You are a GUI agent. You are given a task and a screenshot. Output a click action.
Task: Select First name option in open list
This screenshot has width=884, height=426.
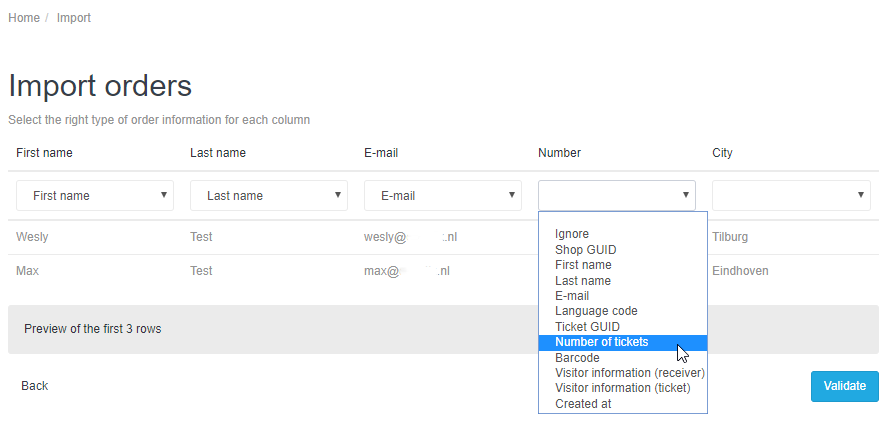tap(622, 265)
